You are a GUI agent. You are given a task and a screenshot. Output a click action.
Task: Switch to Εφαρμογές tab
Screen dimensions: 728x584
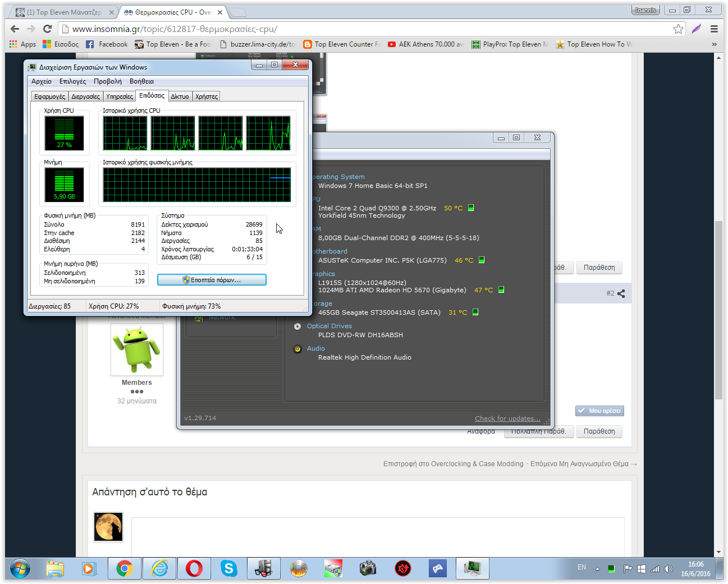tap(49, 96)
